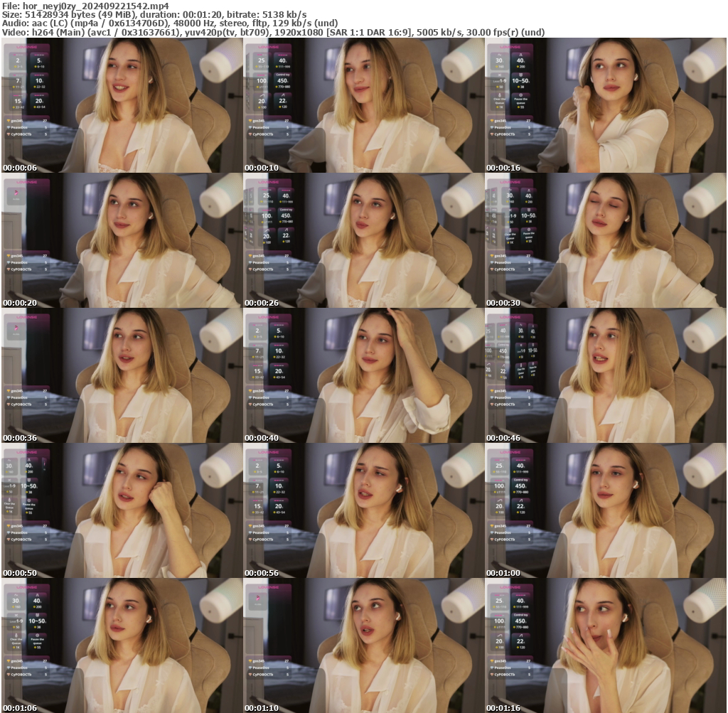Select the 10-50 tokens menu entry
Viewport: 728px width, 713px height.
pyautogui.click(x=521, y=81)
